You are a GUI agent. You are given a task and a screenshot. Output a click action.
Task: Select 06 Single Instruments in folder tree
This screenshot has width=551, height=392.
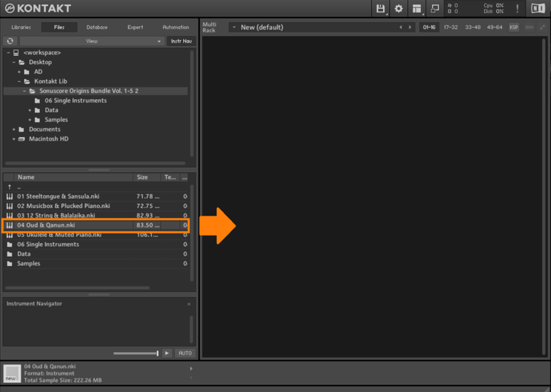tap(76, 101)
